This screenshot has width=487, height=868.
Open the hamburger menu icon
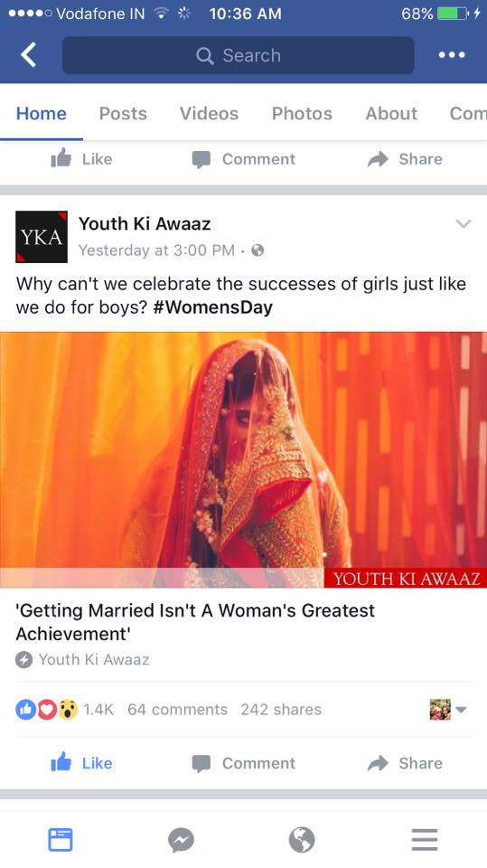coord(425,840)
